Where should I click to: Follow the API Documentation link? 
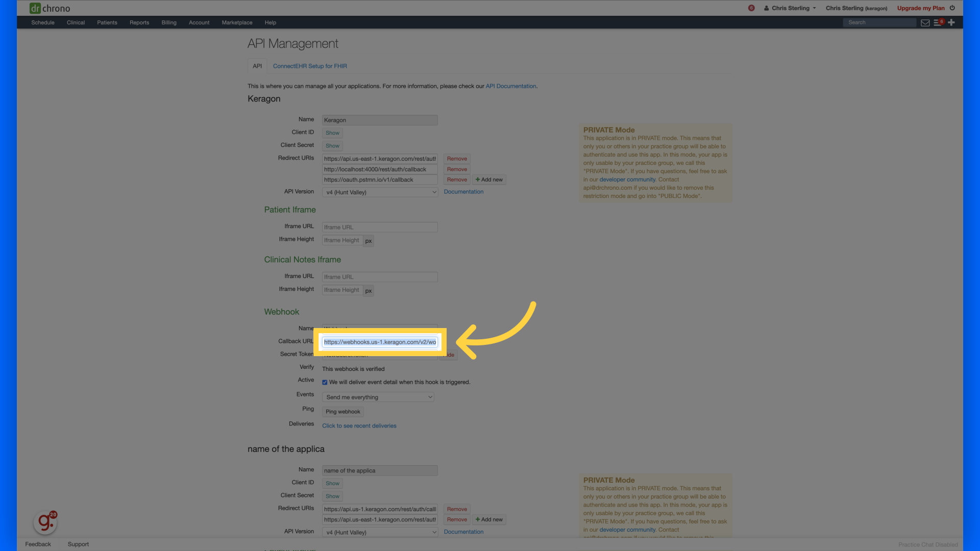click(510, 86)
